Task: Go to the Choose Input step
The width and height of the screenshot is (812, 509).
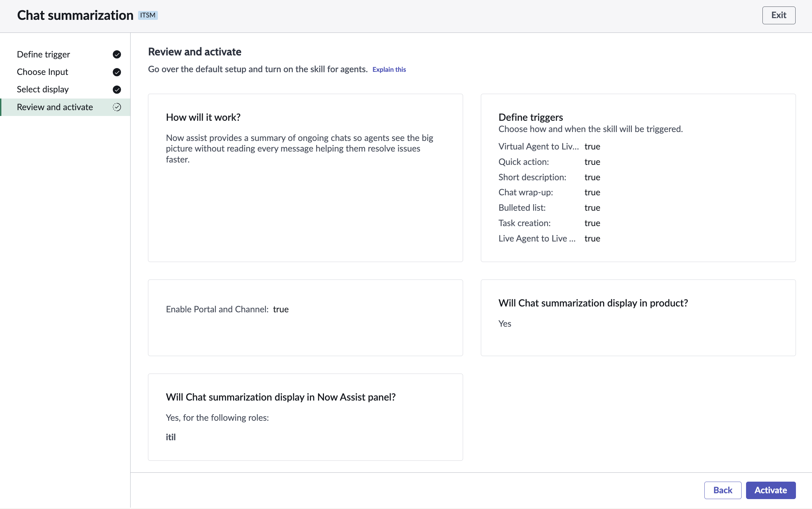Action: coord(65,72)
